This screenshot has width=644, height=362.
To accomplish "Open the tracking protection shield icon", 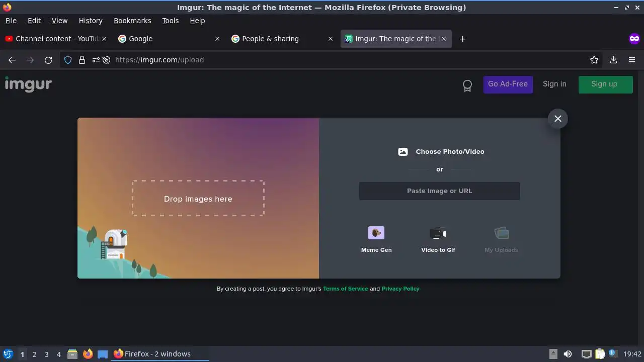I will click(x=68, y=60).
